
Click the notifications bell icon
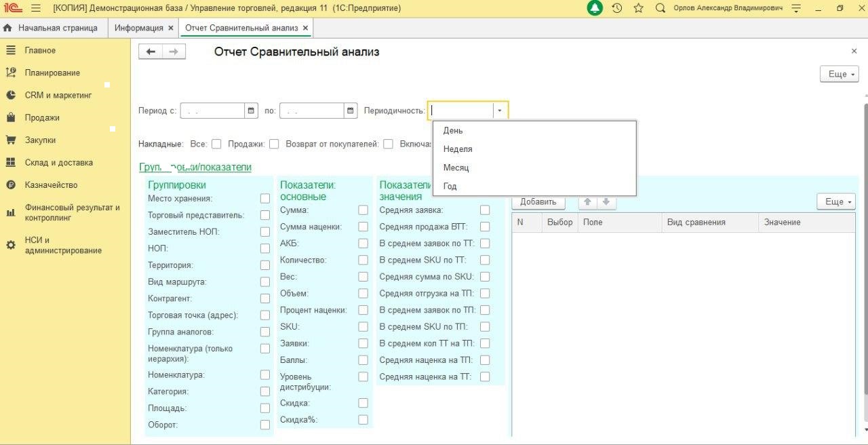click(x=595, y=8)
